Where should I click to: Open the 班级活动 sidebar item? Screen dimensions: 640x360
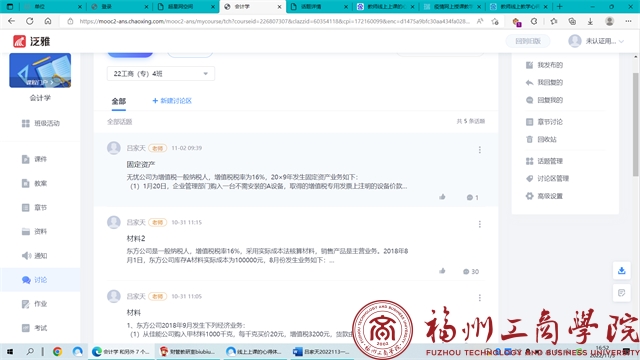(x=40, y=123)
